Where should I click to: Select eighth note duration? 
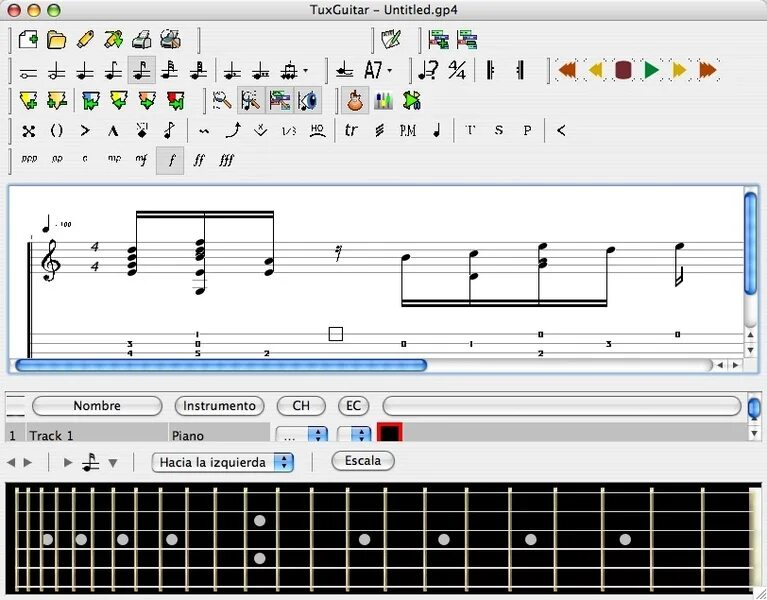[x=113, y=71]
